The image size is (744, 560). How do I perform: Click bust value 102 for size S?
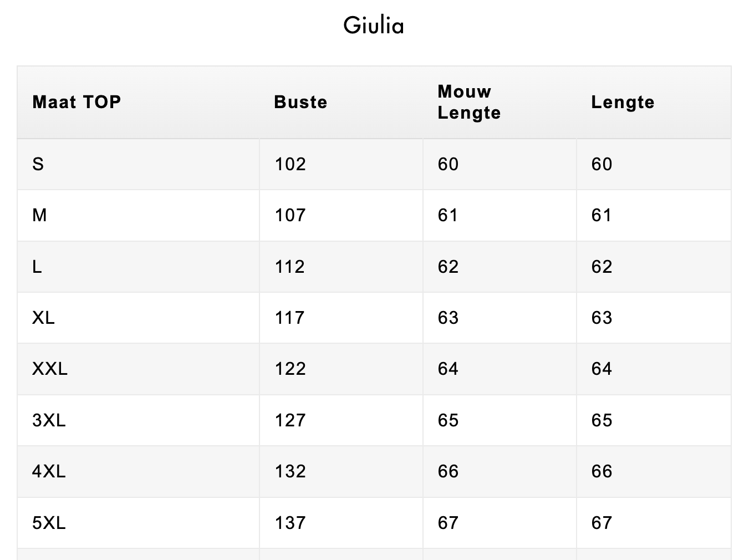tap(290, 164)
